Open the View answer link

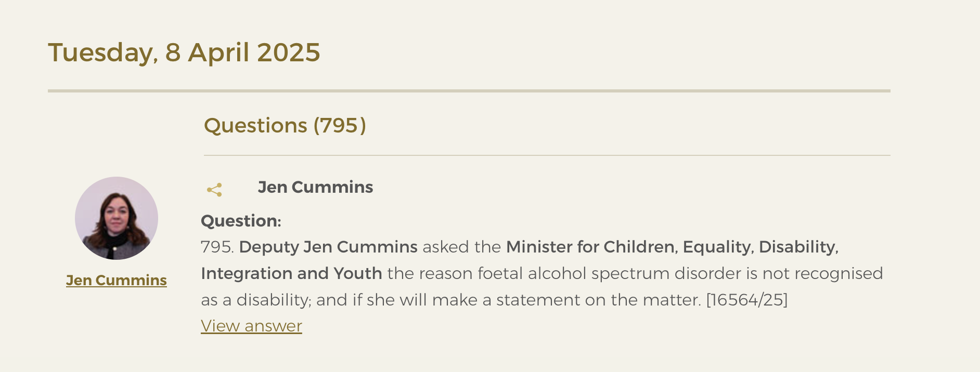(x=251, y=326)
